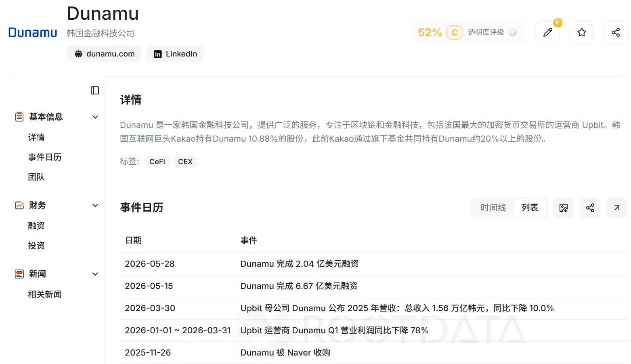631x364 pixels.
Task: Click the 事件日历 section heading
Action: click(x=142, y=207)
